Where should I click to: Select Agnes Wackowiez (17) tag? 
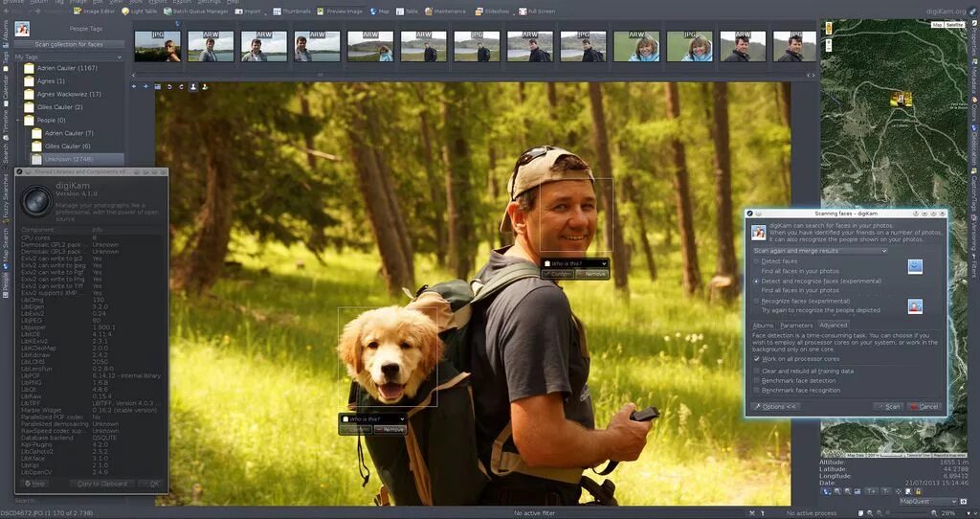point(68,94)
